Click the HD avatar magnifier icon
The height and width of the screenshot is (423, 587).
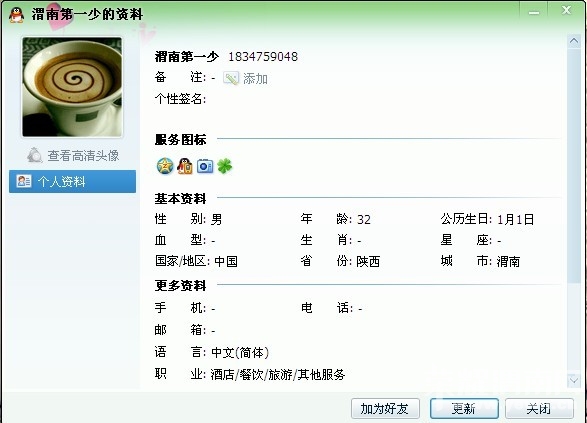point(35,155)
